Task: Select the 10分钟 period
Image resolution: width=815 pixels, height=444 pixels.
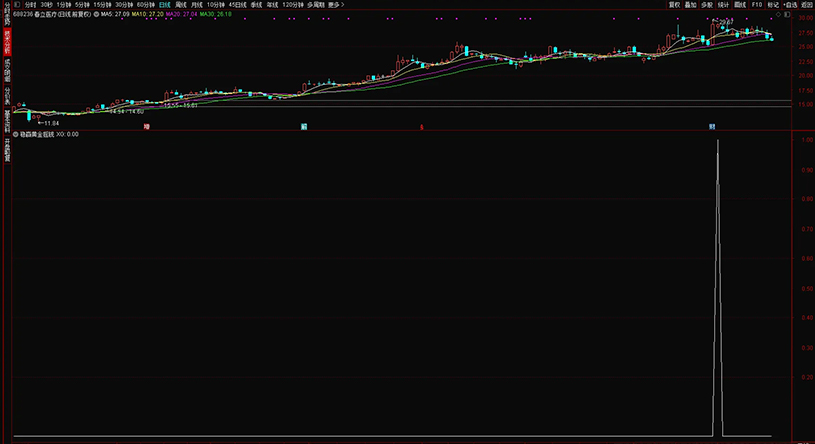Action: (x=216, y=5)
